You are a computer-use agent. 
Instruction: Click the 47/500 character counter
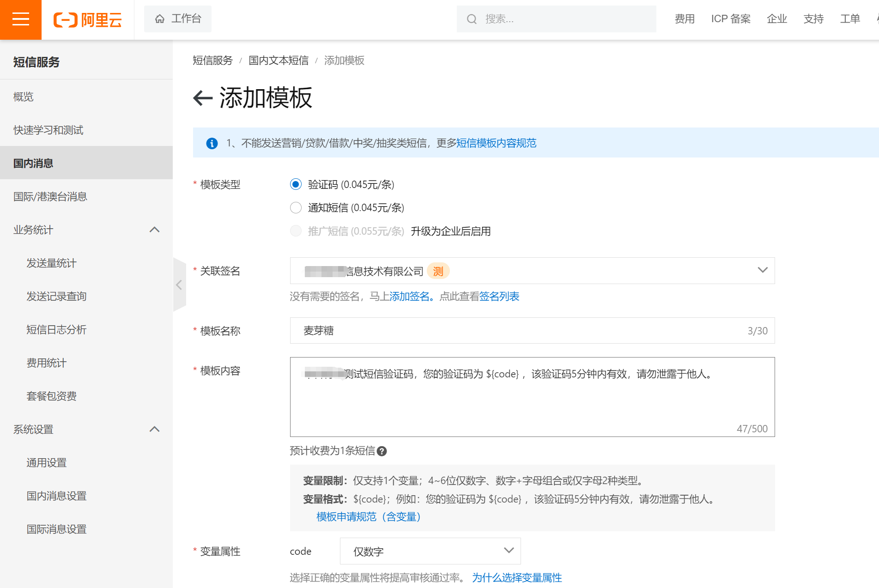point(752,429)
